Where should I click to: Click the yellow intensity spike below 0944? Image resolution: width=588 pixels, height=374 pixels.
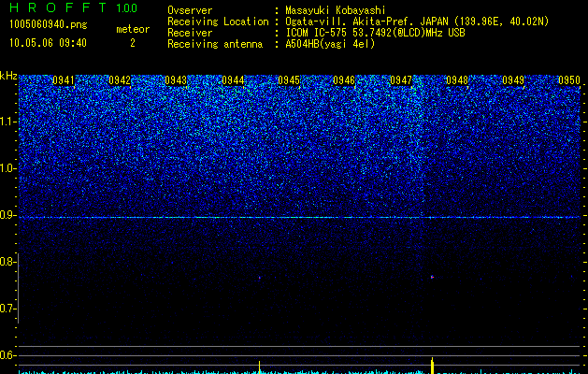pyautogui.click(x=259, y=367)
